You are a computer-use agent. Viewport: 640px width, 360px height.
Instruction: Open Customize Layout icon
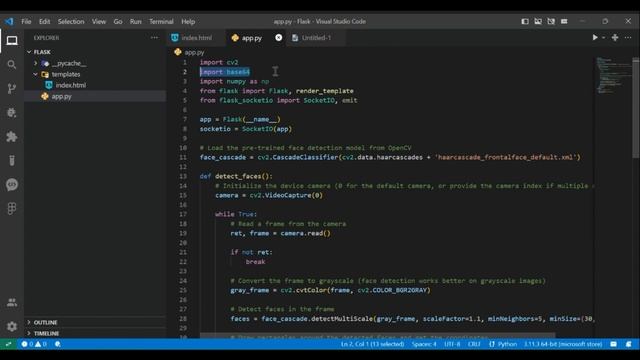coord(564,21)
